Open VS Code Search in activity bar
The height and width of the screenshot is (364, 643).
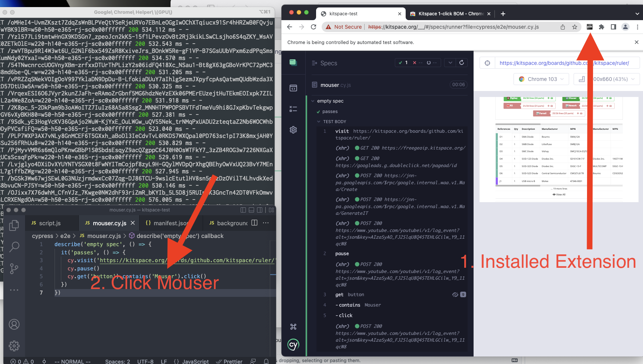14,247
